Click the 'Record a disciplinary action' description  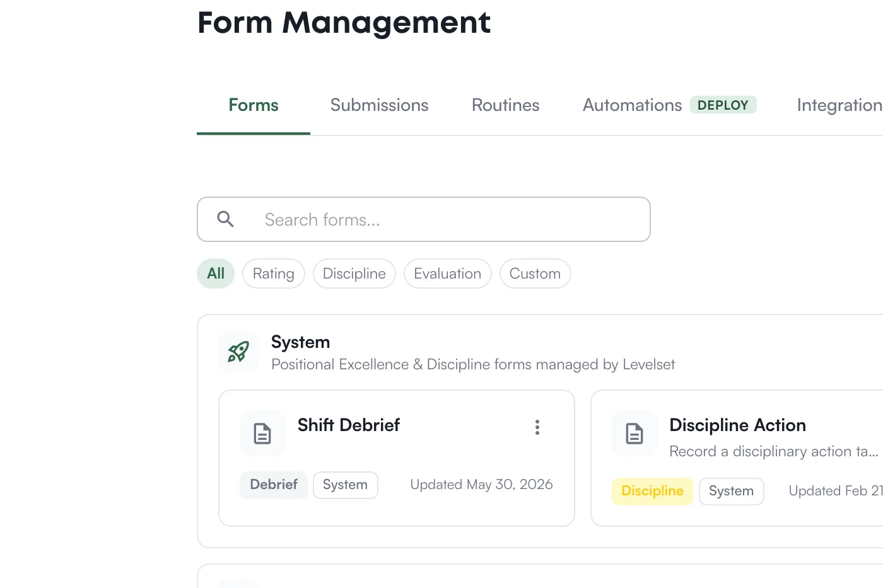pyautogui.click(x=774, y=451)
